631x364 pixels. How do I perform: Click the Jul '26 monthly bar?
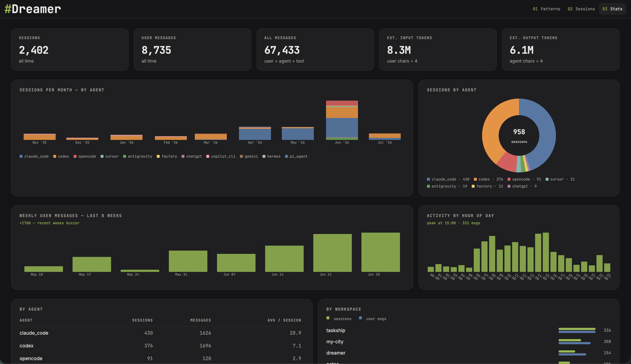(x=385, y=137)
